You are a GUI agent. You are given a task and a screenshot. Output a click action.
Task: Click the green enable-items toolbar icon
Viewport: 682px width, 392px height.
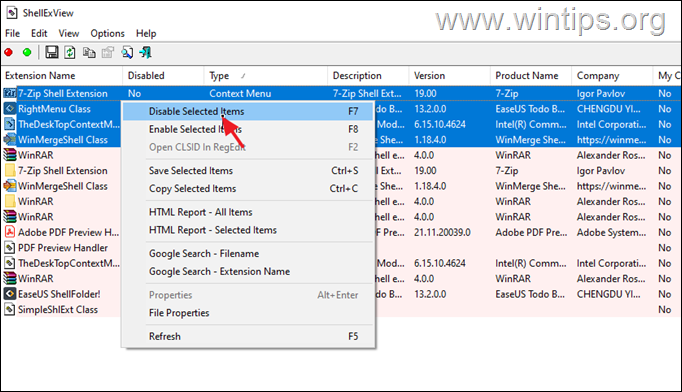[x=27, y=53]
